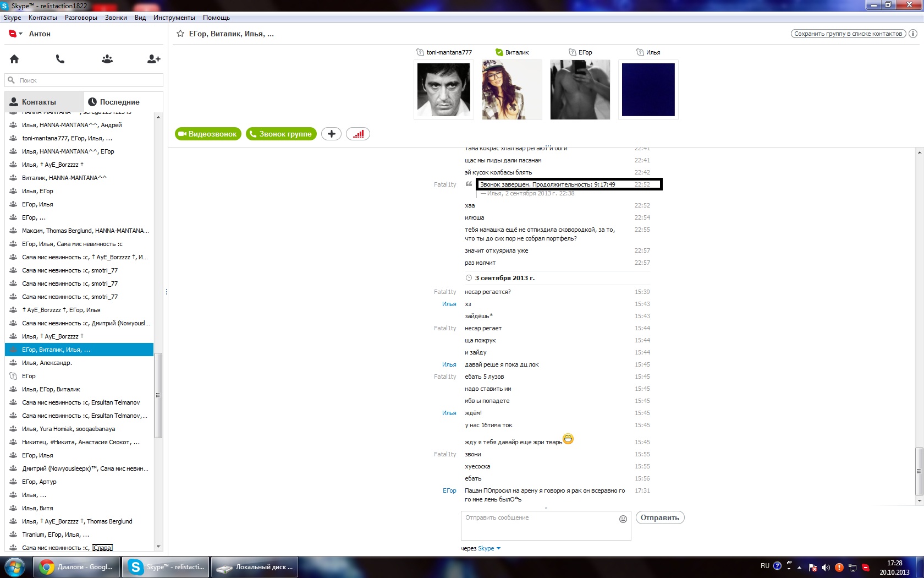Open the Контакты menu

43,18
